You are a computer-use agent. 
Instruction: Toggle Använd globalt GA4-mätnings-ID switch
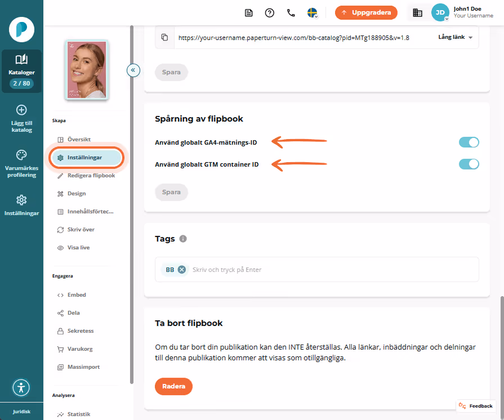tap(469, 142)
